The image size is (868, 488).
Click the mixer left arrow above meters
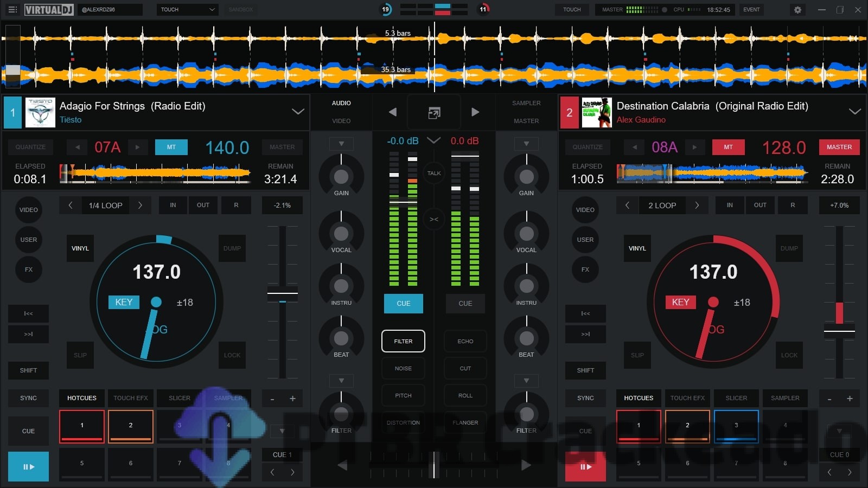pyautogui.click(x=392, y=112)
